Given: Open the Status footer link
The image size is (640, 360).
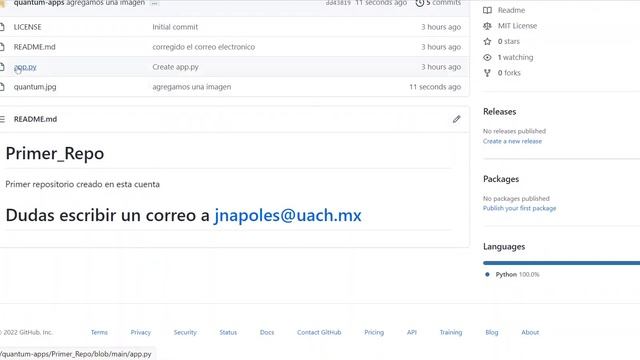Looking at the screenshot, I should [x=228, y=332].
